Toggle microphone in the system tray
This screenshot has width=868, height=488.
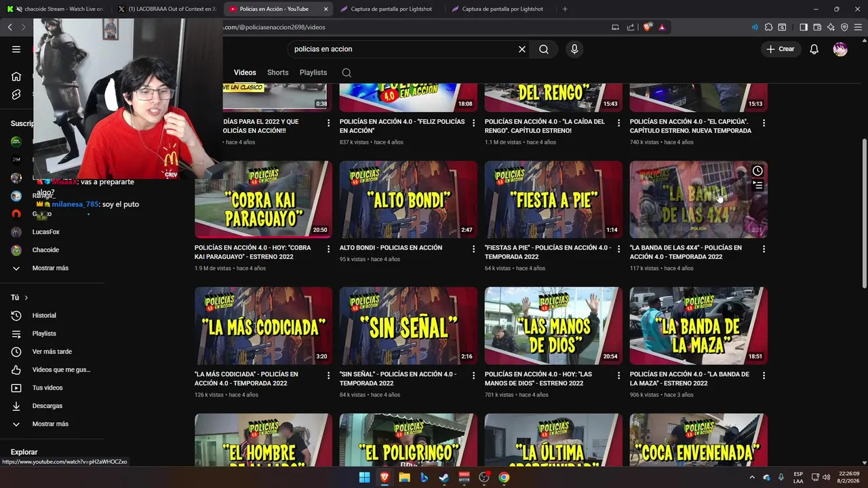coord(781,477)
